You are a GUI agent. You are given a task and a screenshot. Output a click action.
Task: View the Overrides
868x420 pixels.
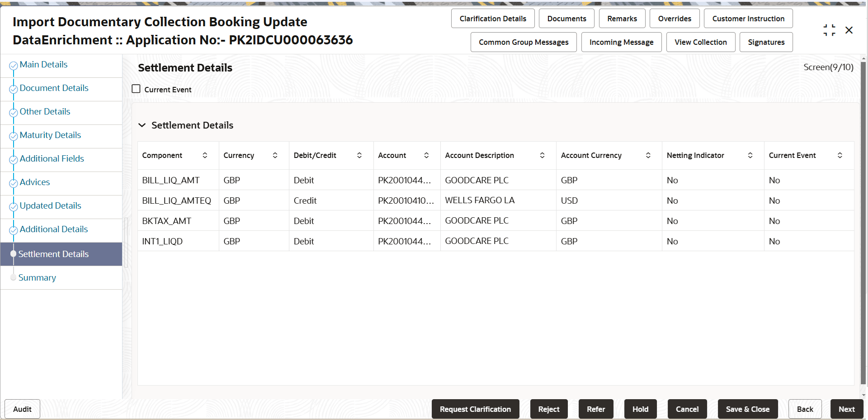pos(675,19)
